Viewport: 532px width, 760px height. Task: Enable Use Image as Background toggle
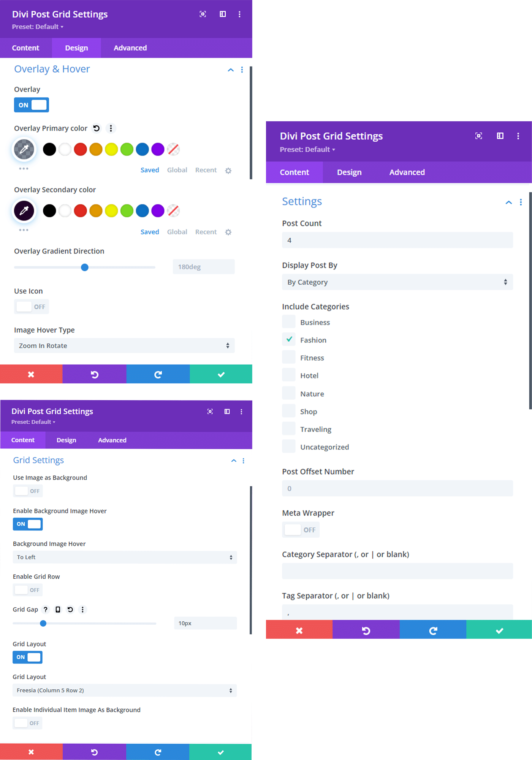click(x=28, y=491)
